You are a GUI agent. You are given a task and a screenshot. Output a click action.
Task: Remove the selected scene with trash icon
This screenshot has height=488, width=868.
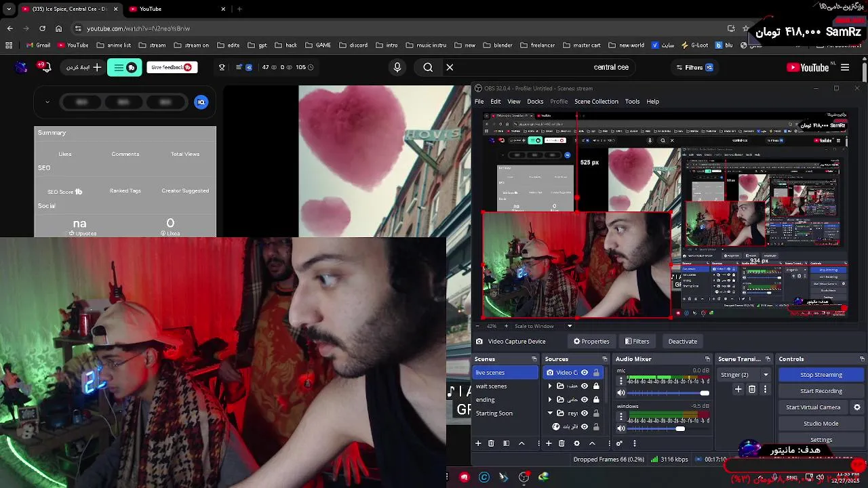pyautogui.click(x=492, y=443)
